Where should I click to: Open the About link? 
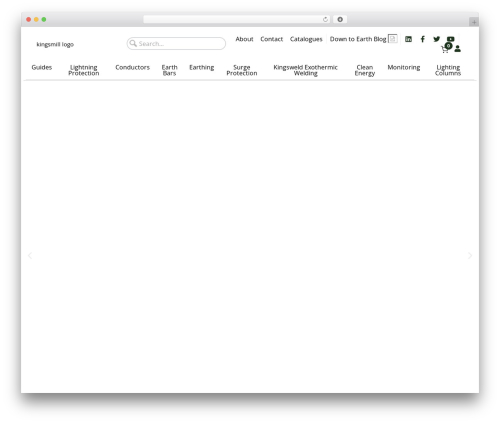click(x=244, y=39)
